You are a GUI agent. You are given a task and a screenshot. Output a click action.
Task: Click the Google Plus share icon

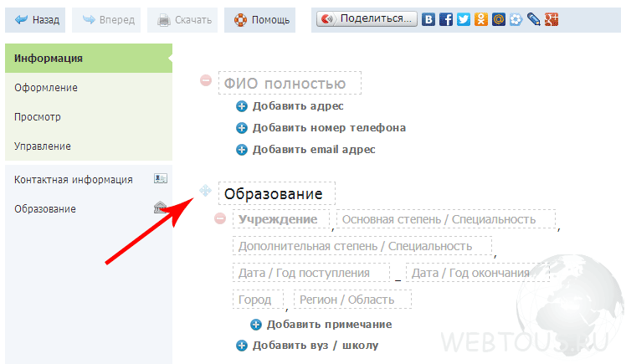coord(552,19)
